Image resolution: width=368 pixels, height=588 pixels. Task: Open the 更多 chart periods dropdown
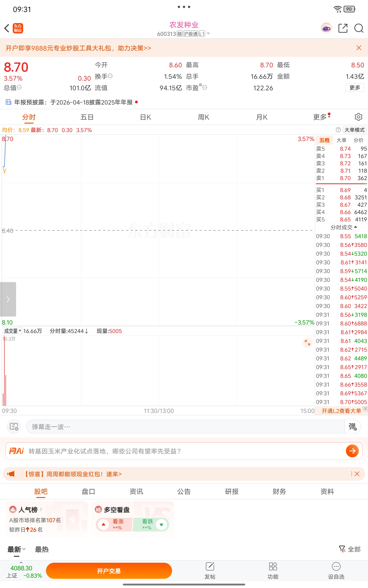[x=321, y=117]
